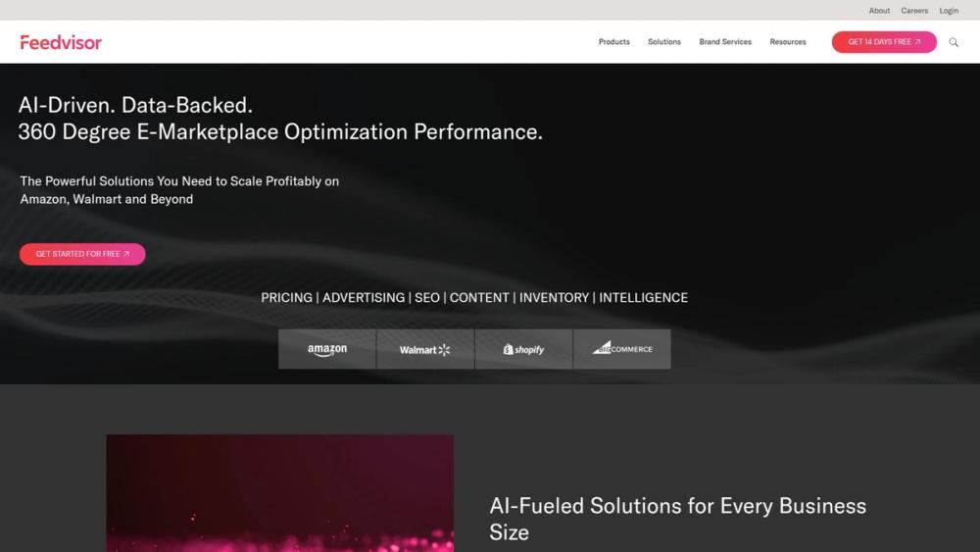Click the INTELLIGENCE category text
Image resolution: width=980 pixels, height=552 pixels.
643,297
